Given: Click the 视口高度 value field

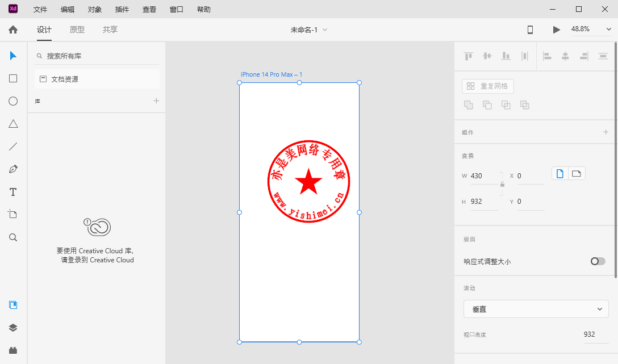Looking at the screenshot, I should 596,334.
